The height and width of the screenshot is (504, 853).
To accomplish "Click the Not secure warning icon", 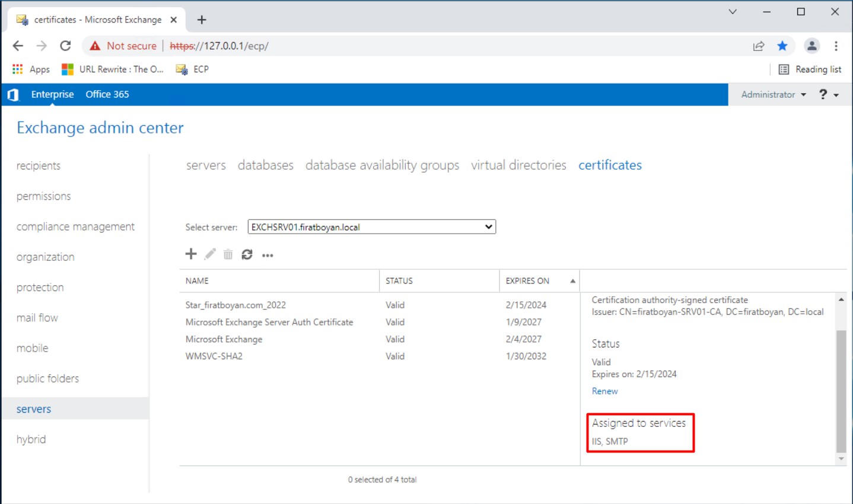I will coord(95,46).
